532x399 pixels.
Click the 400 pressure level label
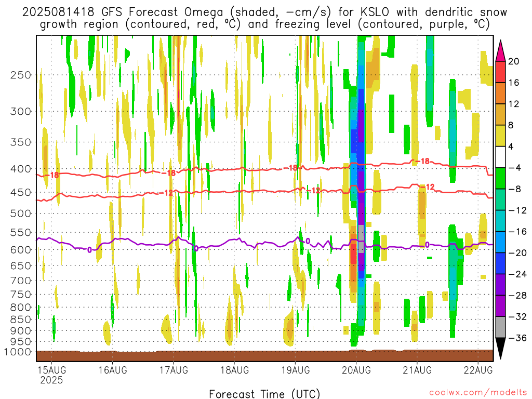[x=21, y=169]
